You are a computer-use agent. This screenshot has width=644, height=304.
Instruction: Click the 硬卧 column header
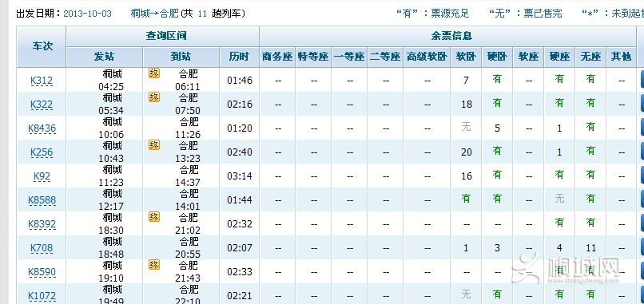(x=497, y=57)
